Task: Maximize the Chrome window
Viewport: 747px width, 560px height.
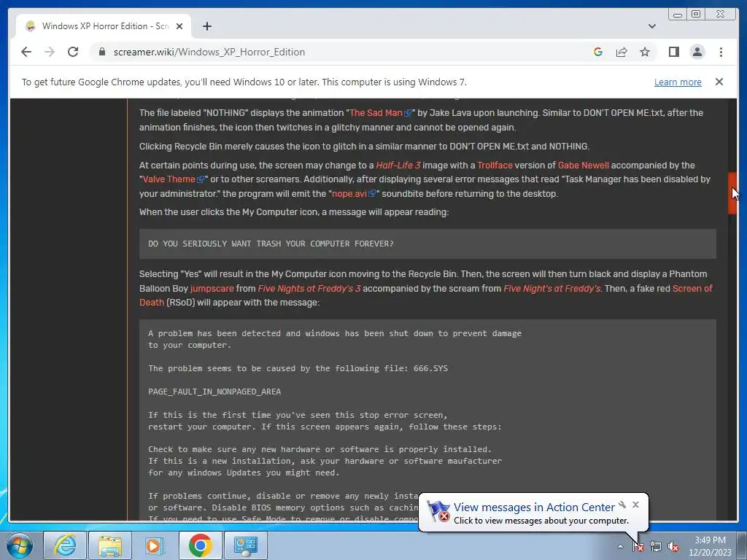Action: 696,14
